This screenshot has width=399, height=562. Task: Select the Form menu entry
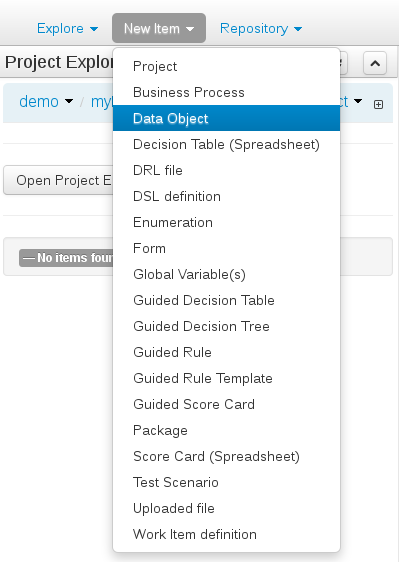(x=226, y=248)
